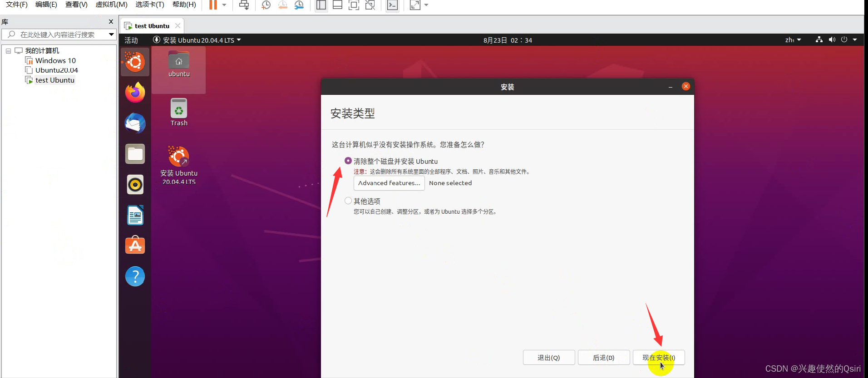Open the 编辑(E) menu
Image resolution: width=868 pixels, height=378 pixels.
(46, 5)
